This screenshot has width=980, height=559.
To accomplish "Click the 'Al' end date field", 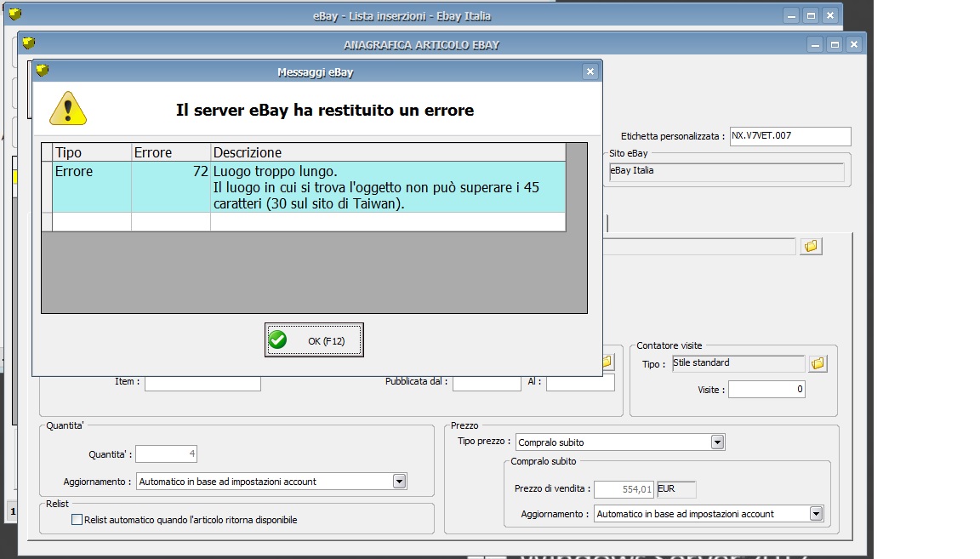I will click(580, 383).
